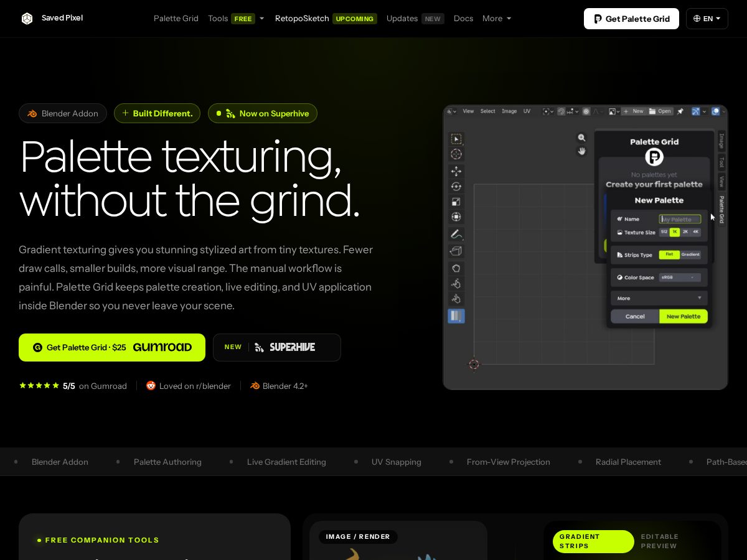Click Cancel in the New Palette dialog
747x560 pixels.
(635, 316)
